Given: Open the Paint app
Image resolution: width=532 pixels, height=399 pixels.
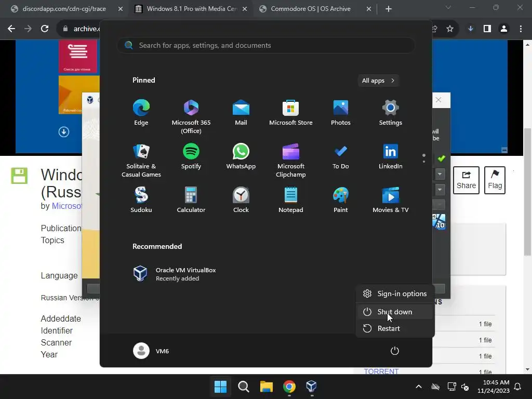Looking at the screenshot, I should (341, 200).
